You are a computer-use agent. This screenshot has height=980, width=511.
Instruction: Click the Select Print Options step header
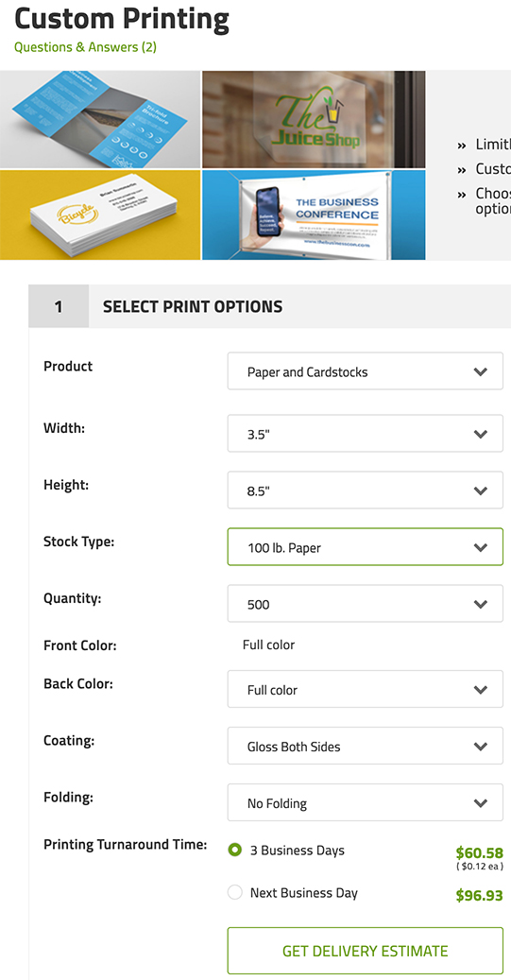point(193,307)
